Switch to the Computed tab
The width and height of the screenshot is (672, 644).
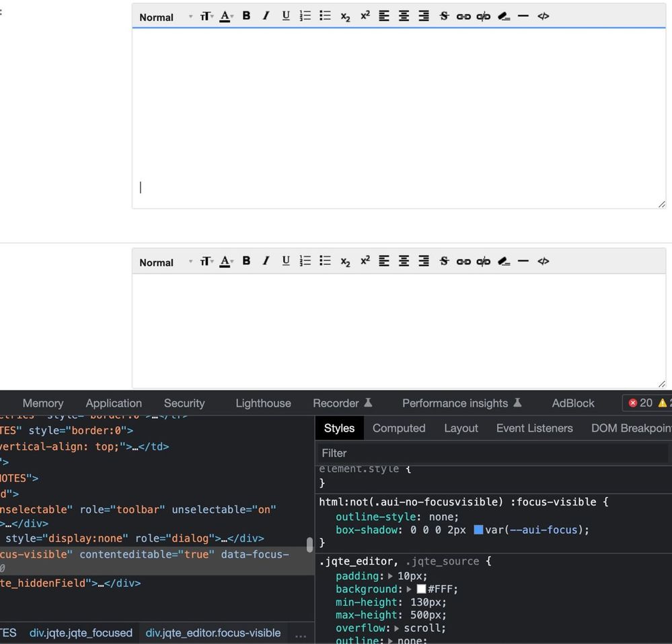(399, 428)
